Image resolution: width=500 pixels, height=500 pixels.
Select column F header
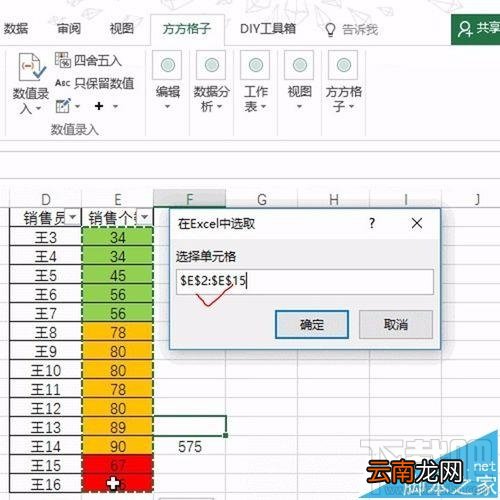tap(189, 199)
